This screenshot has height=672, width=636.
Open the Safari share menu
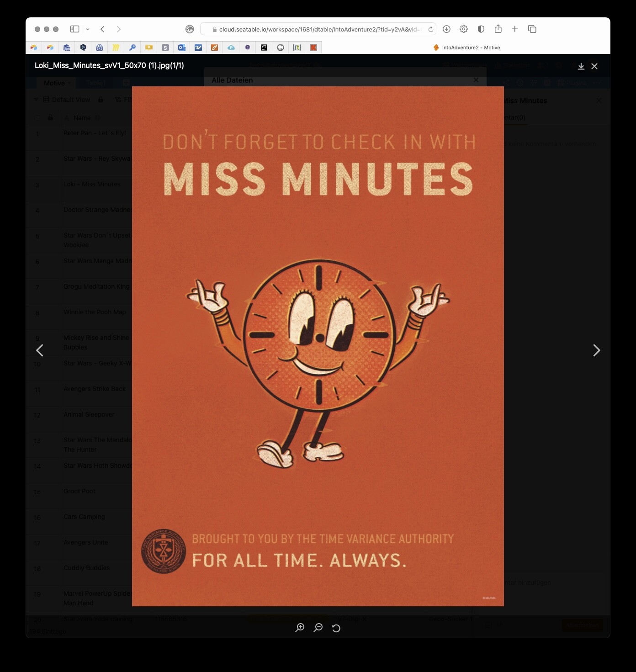point(498,29)
